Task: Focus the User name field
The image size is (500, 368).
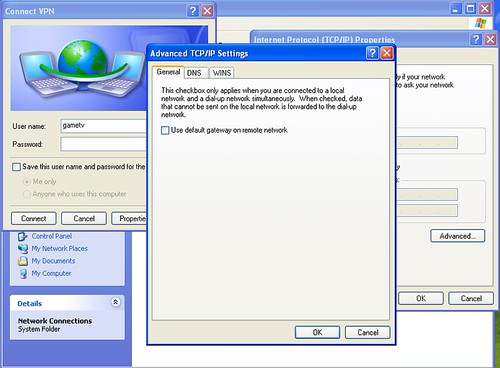Action: tap(104, 126)
